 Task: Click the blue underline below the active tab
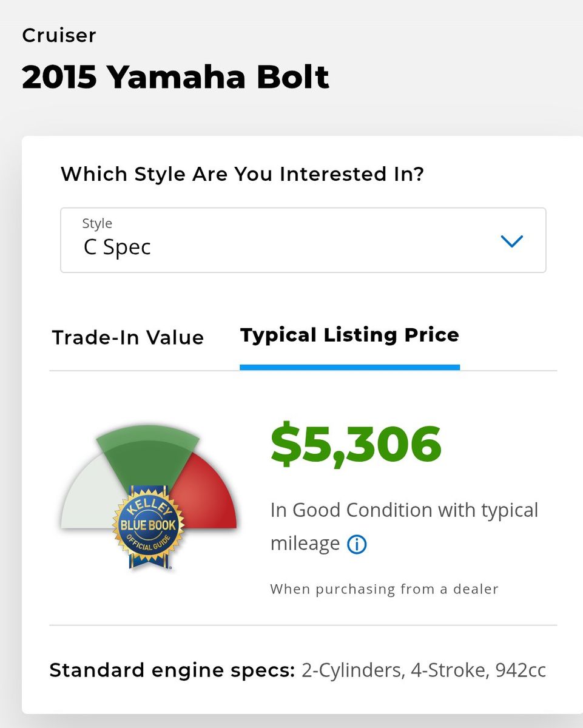(x=349, y=367)
